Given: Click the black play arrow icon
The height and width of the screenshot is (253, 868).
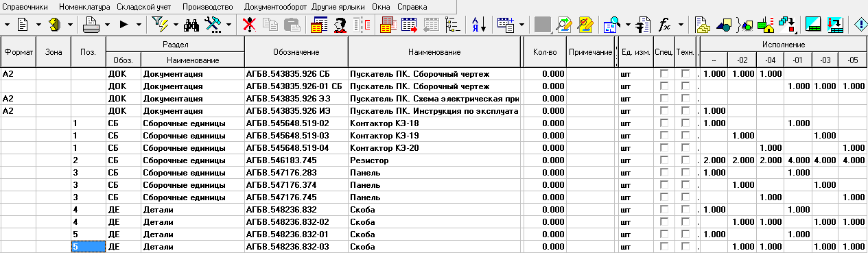Looking at the screenshot, I should click(x=124, y=25).
